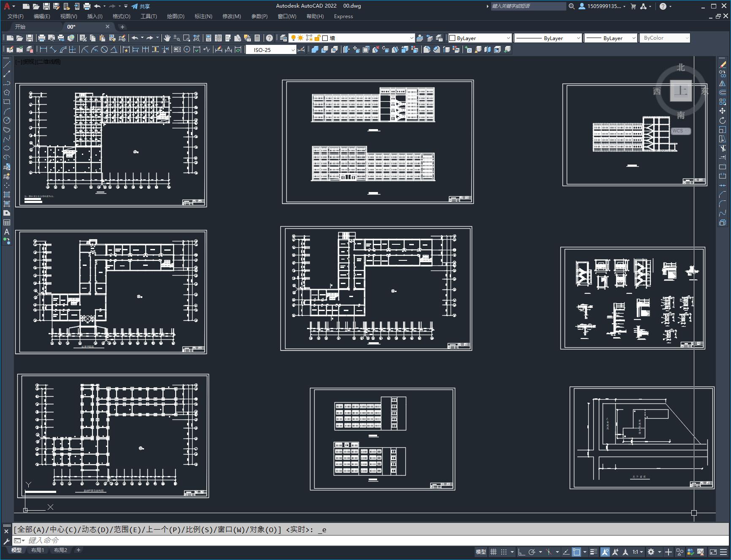Select the Line tool in draw toolbar
This screenshot has width=731, height=560.
pyautogui.click(x=7, y=65)
